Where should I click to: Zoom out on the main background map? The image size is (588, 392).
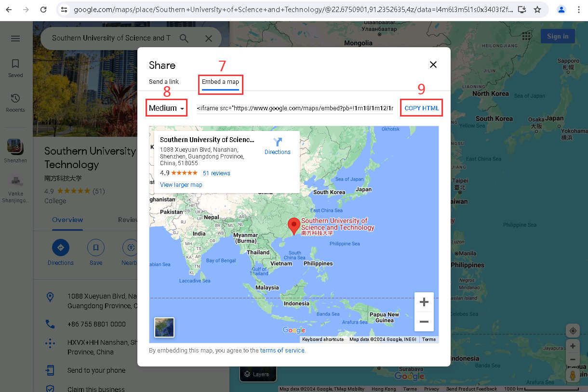pos(573,360)
